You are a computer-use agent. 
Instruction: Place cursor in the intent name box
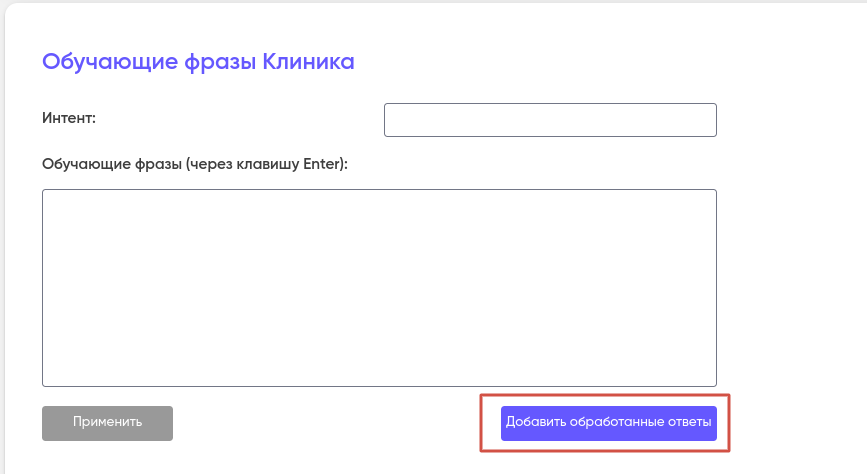[x=550, y=119]
